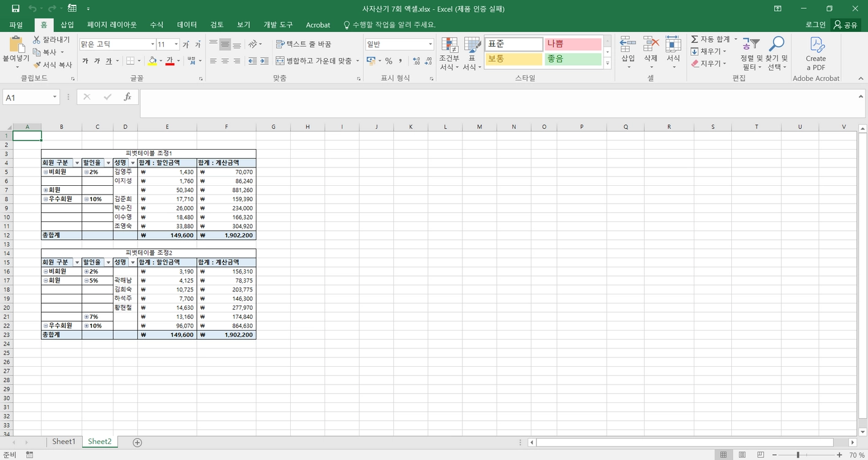Click the zoom slider in the status bar

pos(797,455)
